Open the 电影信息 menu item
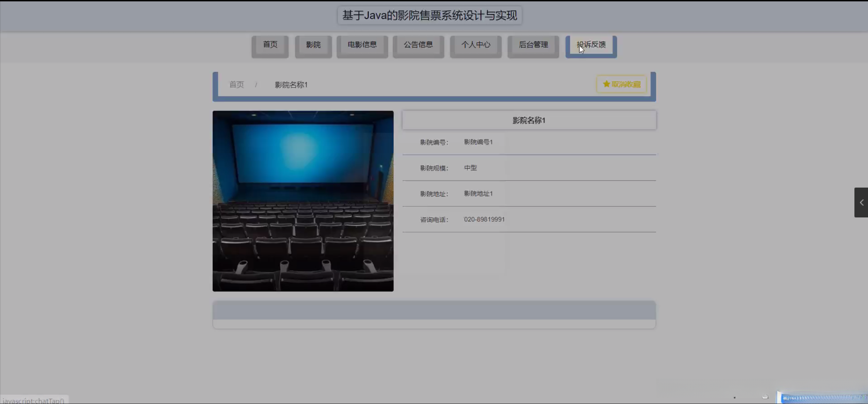This screenshot has width=868, height=404. pyautogui.click(x=362, y=45)
